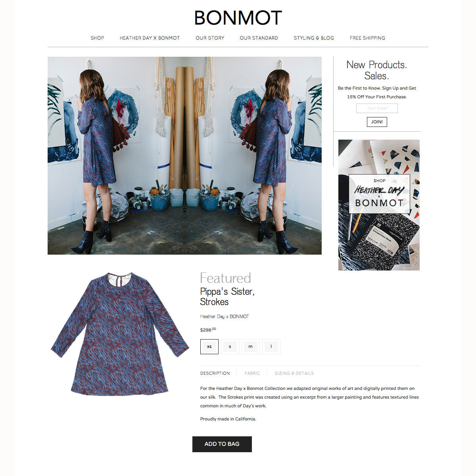Switch to the FABRIC tab
This screenshot has height=476, width=476.
point(252,373)
